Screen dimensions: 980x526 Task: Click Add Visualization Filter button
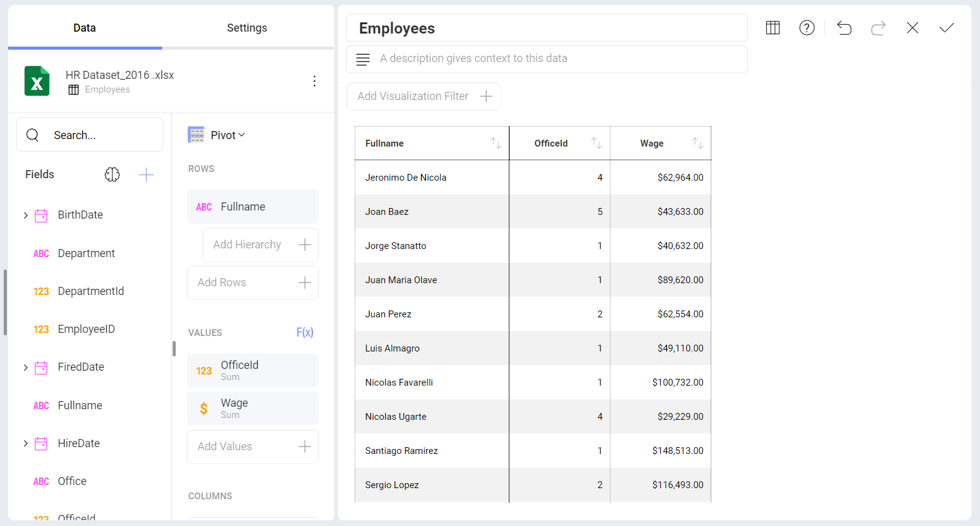tap(424, 96)
